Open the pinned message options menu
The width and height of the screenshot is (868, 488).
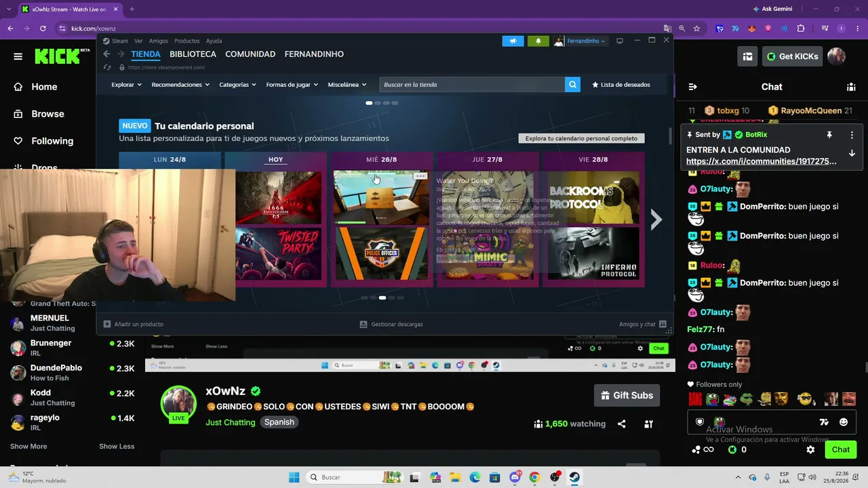point(852,135)
